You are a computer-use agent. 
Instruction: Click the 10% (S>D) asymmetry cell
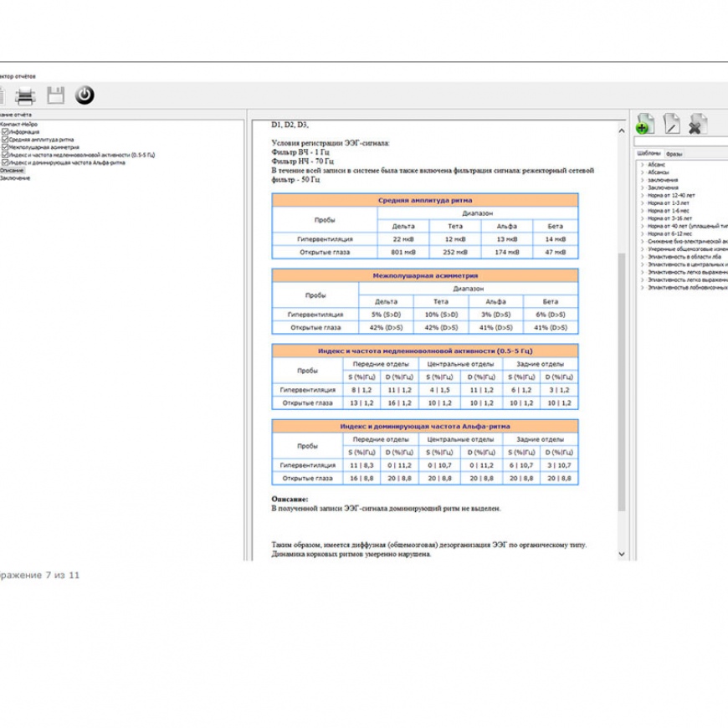441,315
